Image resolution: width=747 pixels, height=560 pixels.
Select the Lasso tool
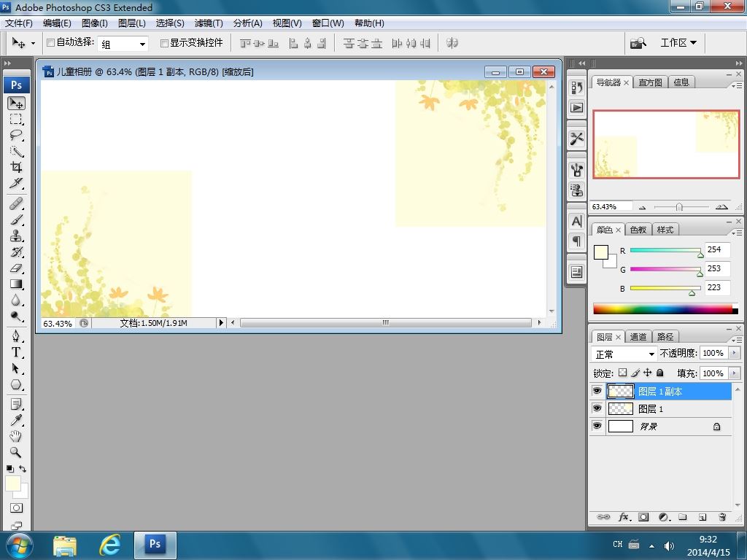tap(16, 135)
